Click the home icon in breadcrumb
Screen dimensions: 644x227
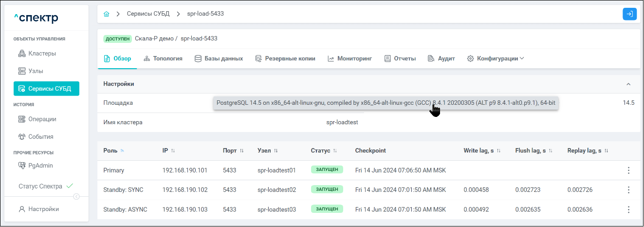click(106, 14)
